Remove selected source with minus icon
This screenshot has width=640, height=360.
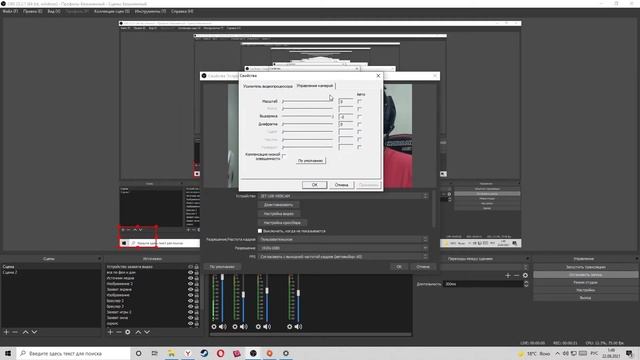click(119, 332)
